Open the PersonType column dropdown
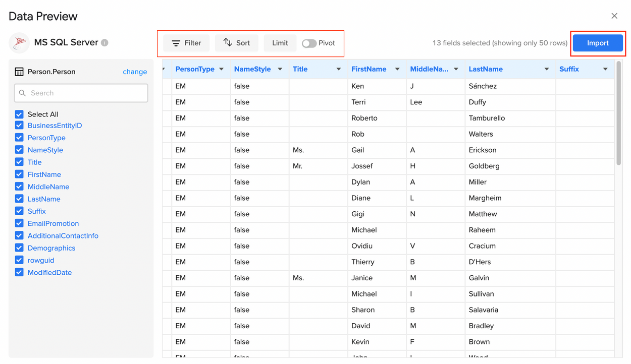Viewport: 631px width, 364px height. (x=221, y=69)
